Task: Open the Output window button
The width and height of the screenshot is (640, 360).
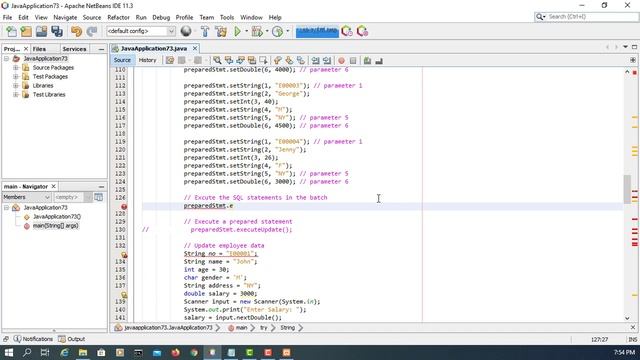Action: [72, 339]
